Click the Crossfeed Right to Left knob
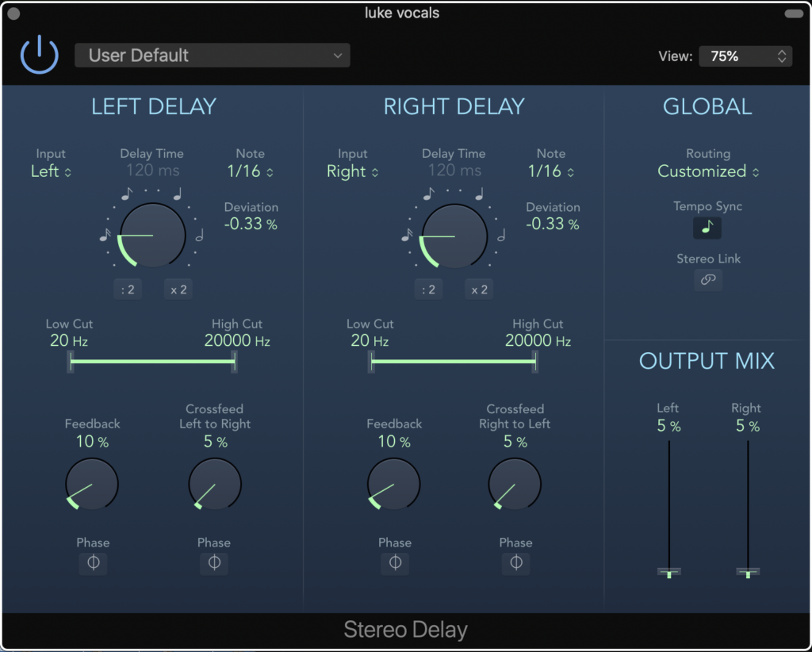The height and width of the screenshot is (652, 812). (515, 484)
